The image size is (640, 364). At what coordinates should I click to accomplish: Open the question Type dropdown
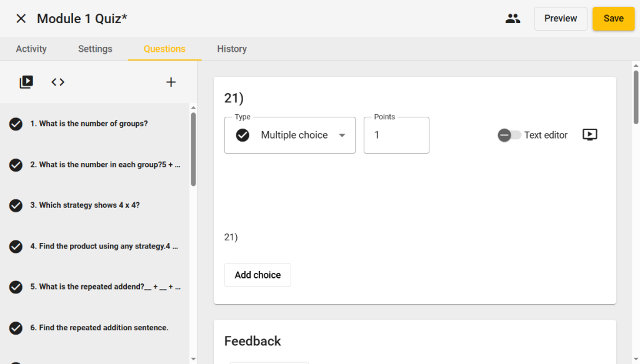point(290,135)
